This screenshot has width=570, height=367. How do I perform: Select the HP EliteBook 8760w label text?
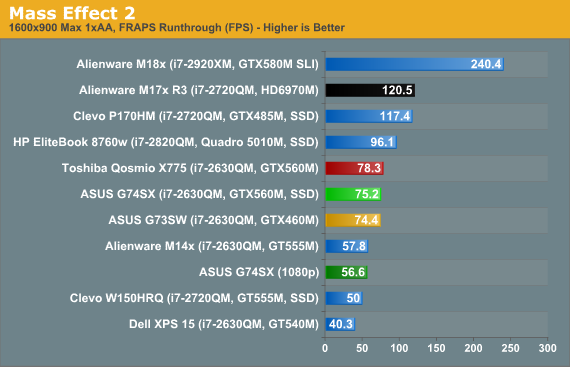pos(166,142)
